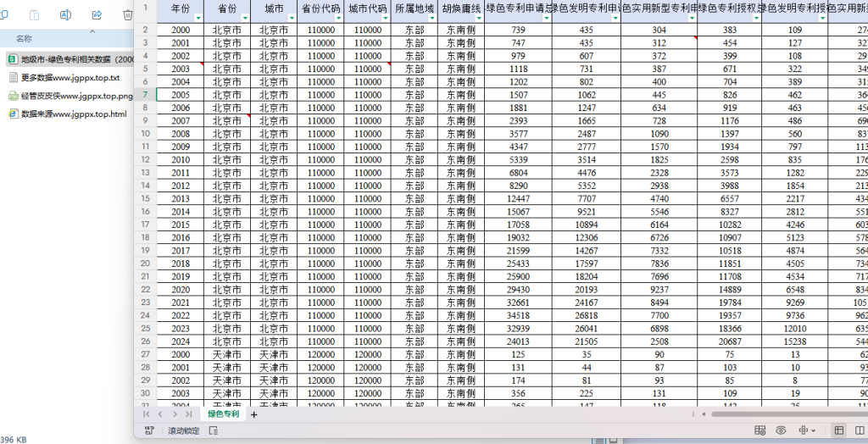Go to the next sheet with the navigation arrow

(175, 414)
